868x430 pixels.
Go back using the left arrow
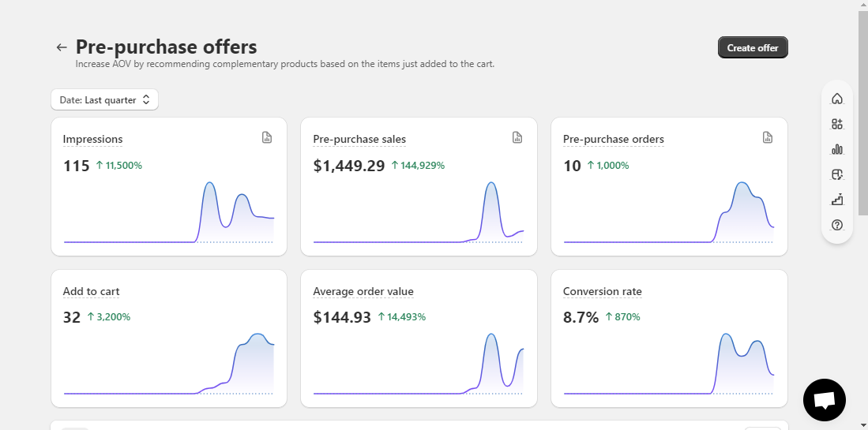[x=62, y=47]
